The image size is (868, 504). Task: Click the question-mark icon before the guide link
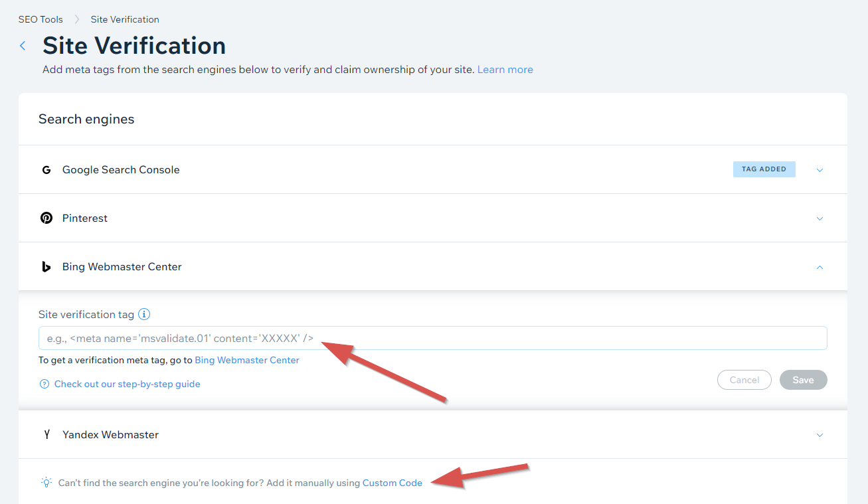point(44,384)
